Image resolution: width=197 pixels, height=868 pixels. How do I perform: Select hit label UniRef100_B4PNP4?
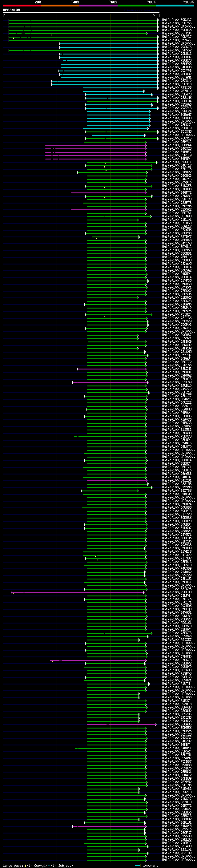click(177, 159)
